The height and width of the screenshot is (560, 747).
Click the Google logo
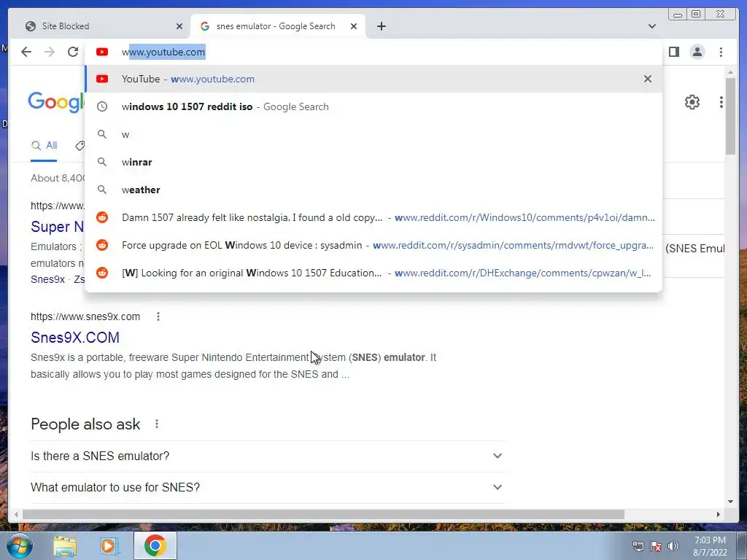click(x=56, y=102)
